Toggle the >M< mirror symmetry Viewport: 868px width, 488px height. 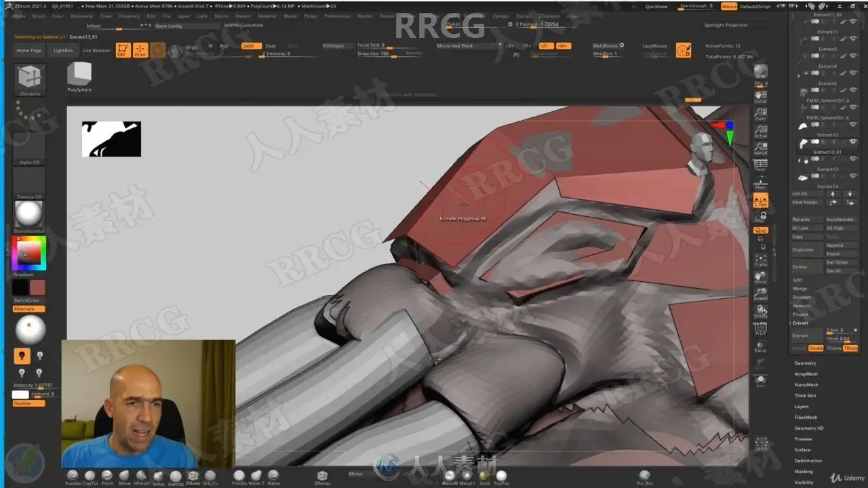pyautogui.click(x=563, y=46)
